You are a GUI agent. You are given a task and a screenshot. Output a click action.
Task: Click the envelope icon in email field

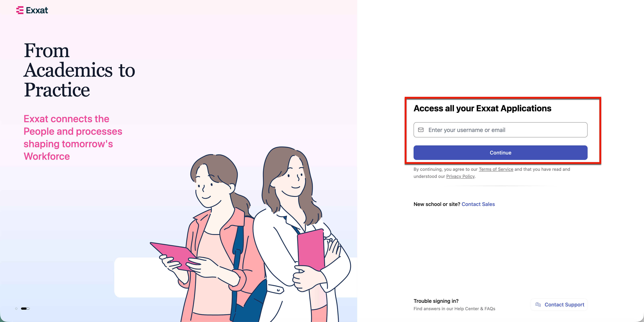click(421, 130)
